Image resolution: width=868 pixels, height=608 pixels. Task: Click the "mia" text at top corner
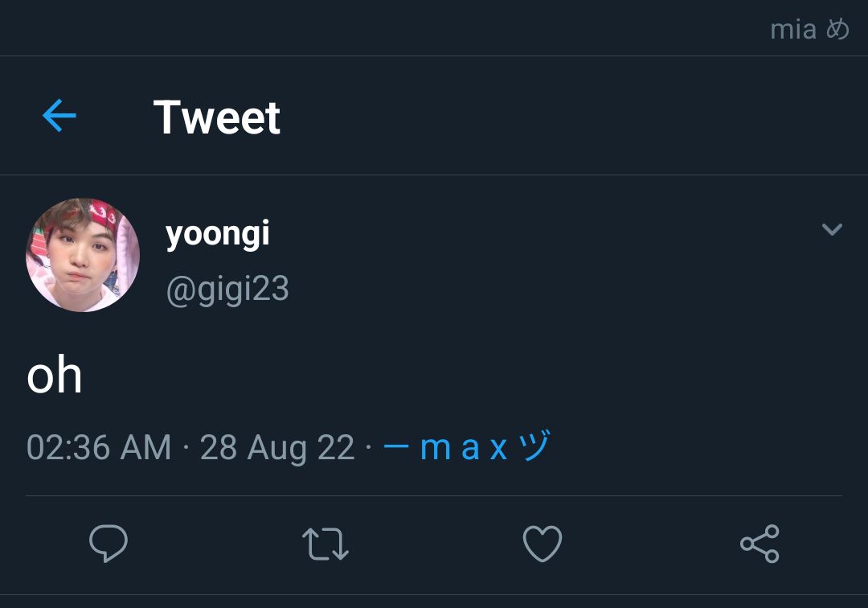(x=793, y=29)
